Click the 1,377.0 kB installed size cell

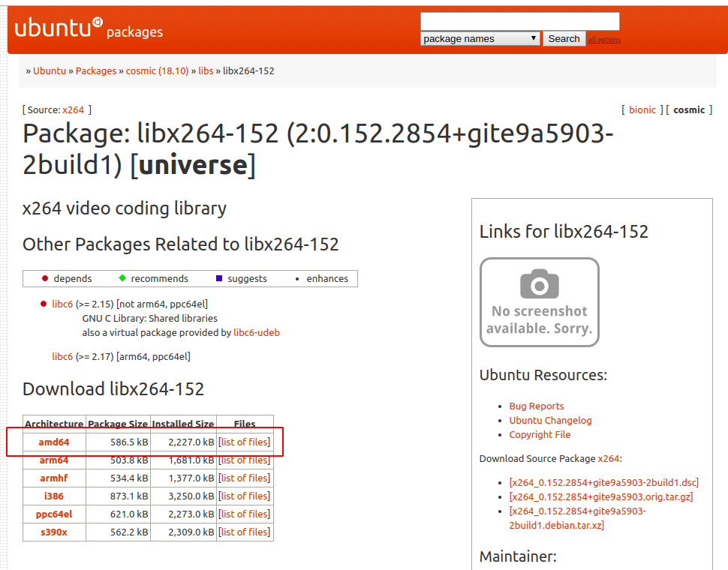tap(183, 478)
